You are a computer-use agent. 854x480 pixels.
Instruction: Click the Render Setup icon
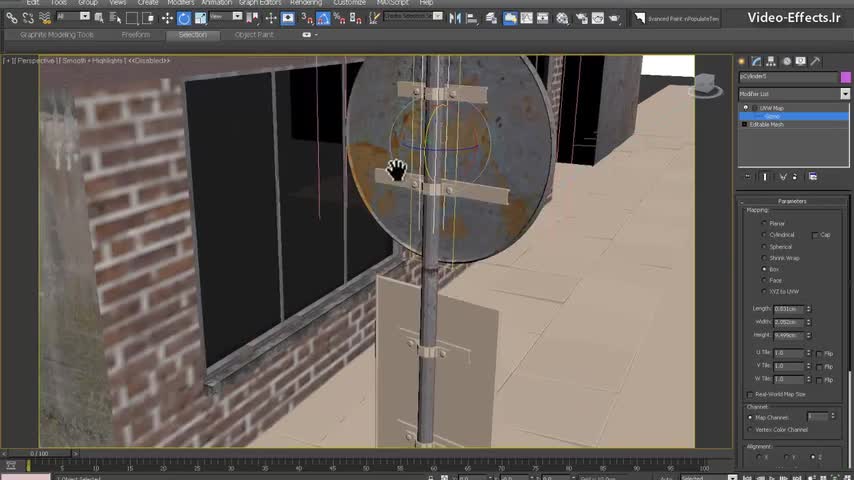click(x=581, y=18)
